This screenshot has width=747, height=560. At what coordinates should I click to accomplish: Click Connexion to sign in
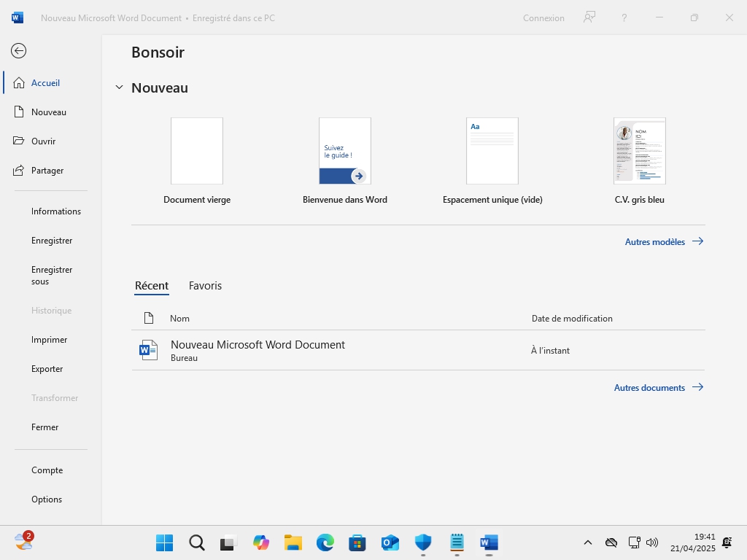pyautogui.click(x=543, y=18)
